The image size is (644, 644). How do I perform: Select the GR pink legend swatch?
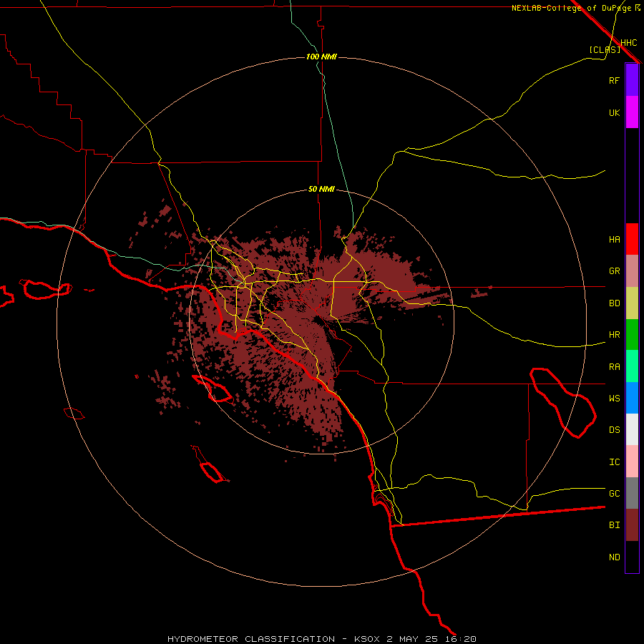click(632, 271)
